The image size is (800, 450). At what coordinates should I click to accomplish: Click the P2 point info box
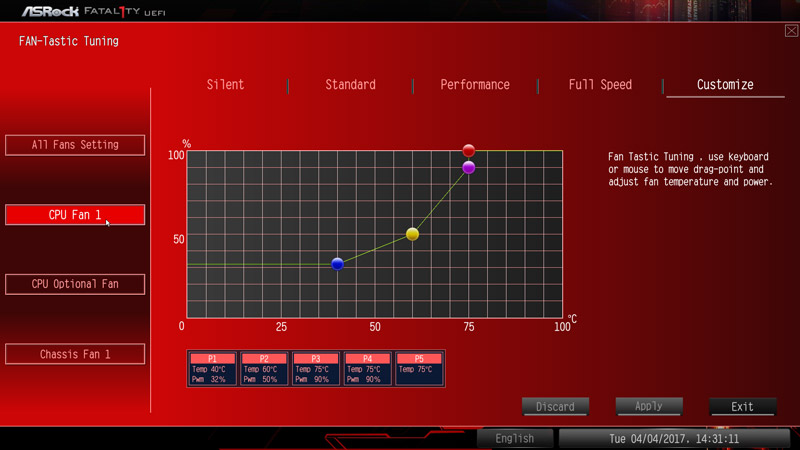pos(264,368)
